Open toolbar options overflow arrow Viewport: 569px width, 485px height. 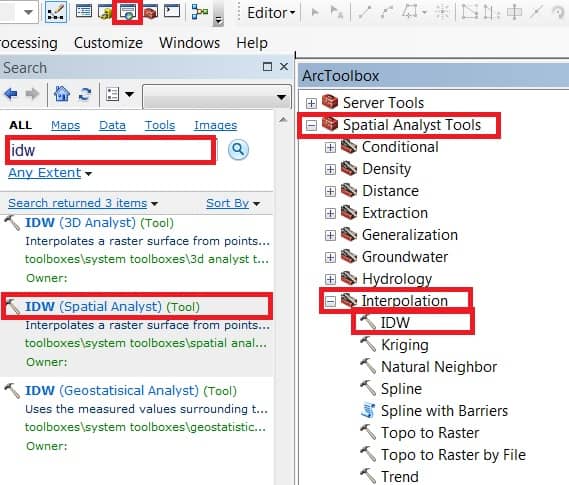coord(218,20)
